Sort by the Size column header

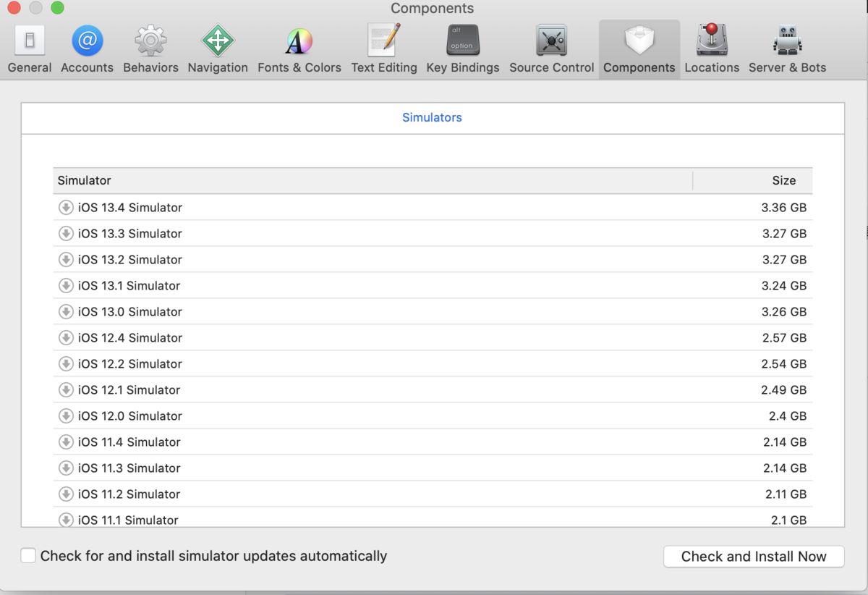[x=752, y=181]
